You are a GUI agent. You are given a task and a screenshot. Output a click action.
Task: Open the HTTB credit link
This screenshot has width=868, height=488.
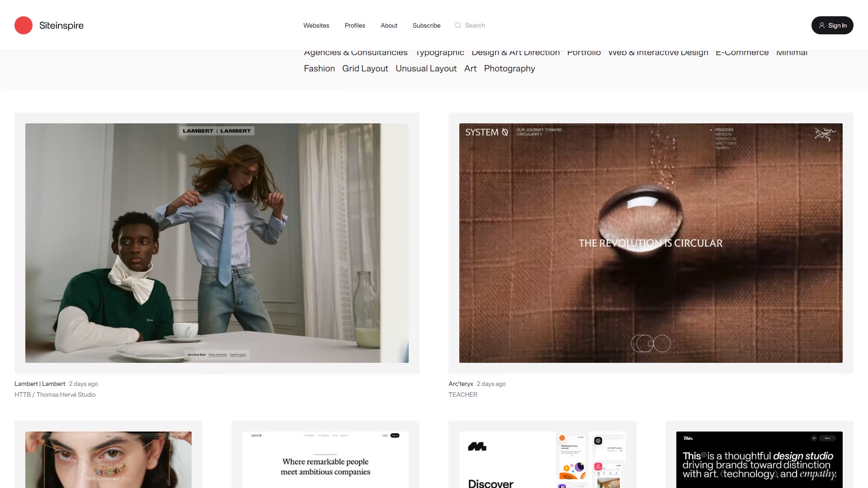tap(23, 394)
